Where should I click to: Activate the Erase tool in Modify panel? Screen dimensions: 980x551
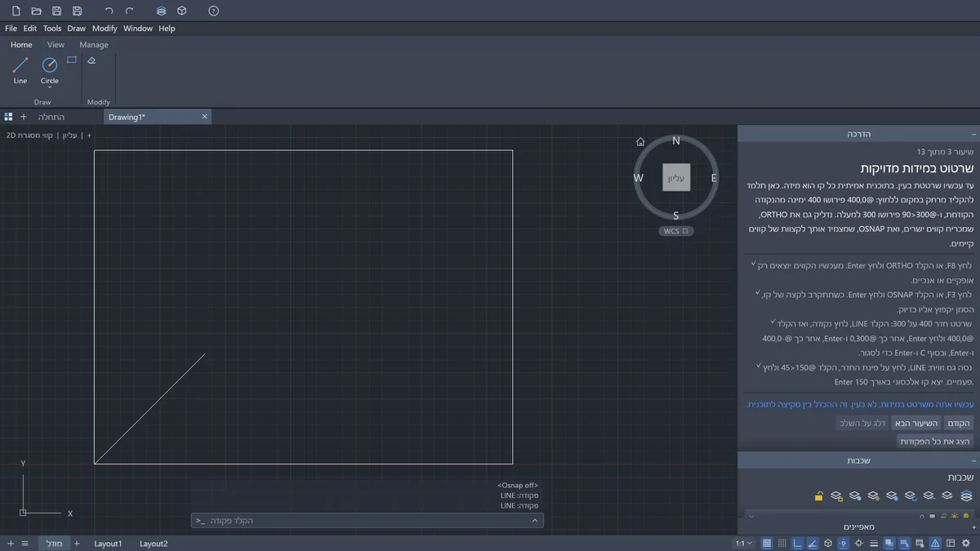point(91,60)
